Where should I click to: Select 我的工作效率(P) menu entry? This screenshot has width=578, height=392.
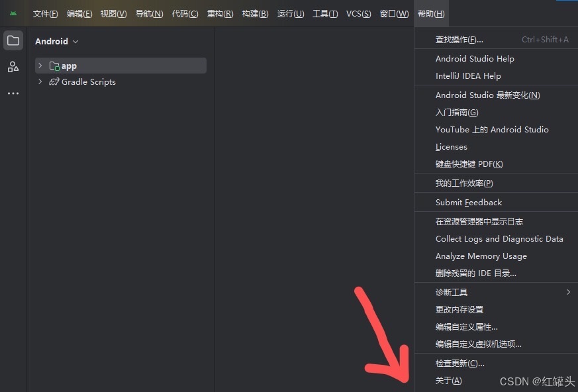[x=496, y=183]
